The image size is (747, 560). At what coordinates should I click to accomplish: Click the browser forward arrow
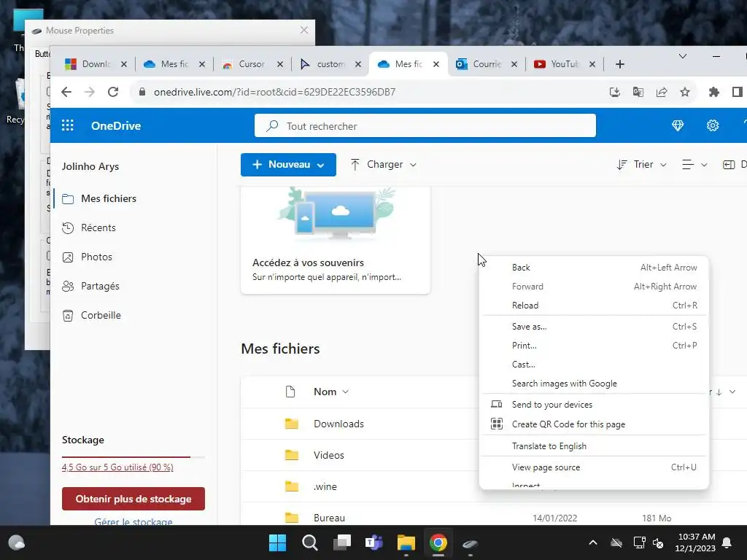point(90,92)
